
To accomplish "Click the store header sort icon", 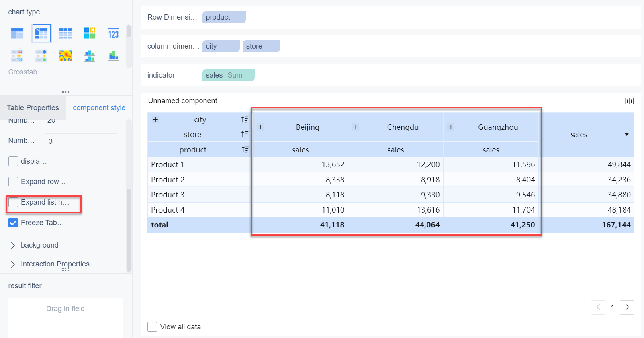I will 244,134.
